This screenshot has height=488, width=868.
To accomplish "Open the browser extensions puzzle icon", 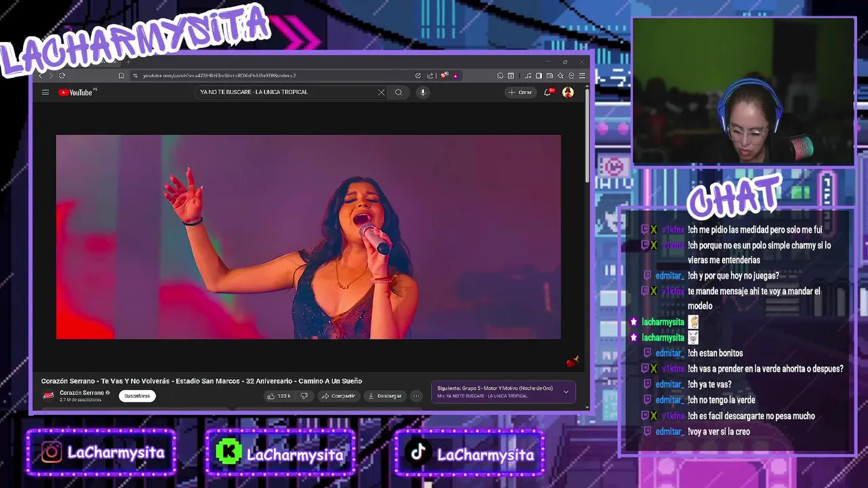I will point(500,75).
